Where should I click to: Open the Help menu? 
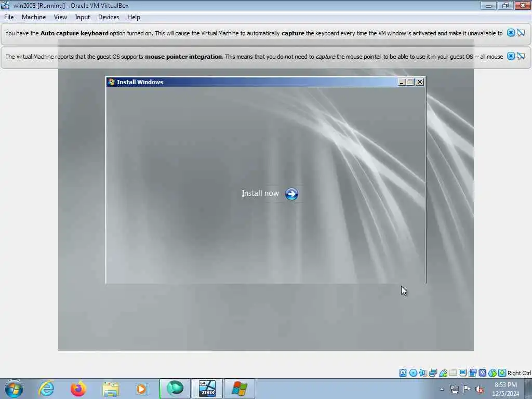[x=134, y=17]
